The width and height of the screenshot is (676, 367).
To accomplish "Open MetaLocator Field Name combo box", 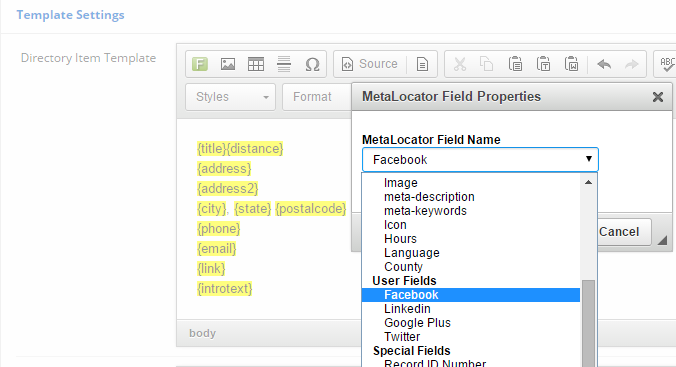I will 480,160.
